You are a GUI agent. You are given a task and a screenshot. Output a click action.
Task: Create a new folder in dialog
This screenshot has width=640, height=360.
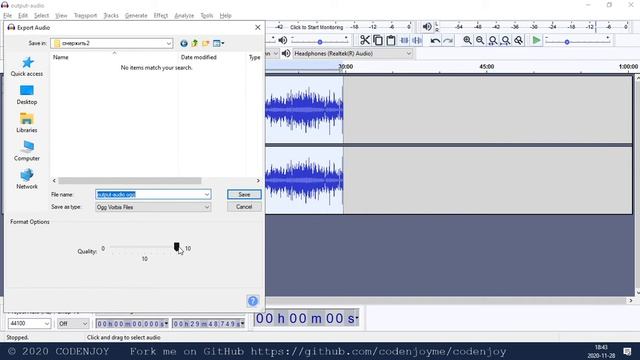coord(206,43)
